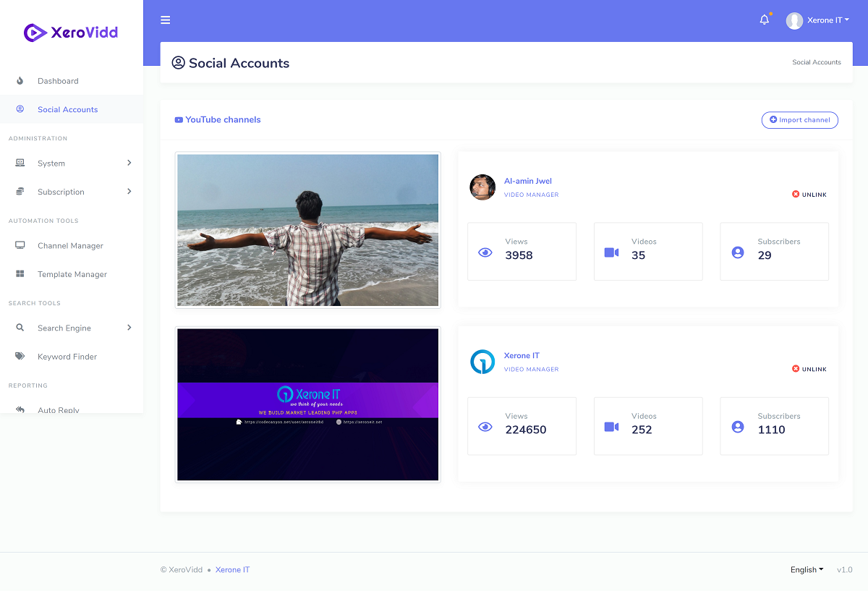This screenshot has width=868, height=591.
Task: Toggle the hamburger sidebar menu
Action: [166, 20]
